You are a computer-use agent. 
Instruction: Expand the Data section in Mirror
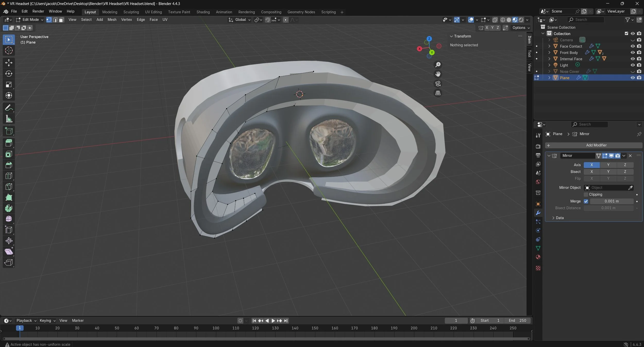coord(558,218)
